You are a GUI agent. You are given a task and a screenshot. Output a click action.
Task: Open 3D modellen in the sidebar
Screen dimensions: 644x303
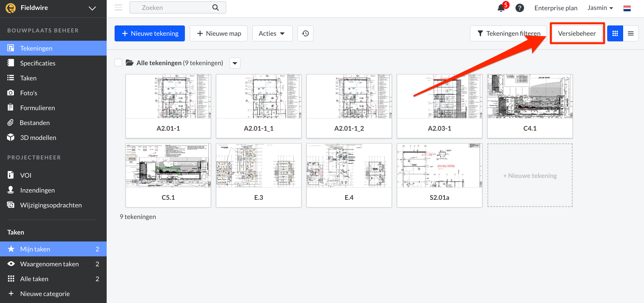pyautogui.click(x=53, y=138)
